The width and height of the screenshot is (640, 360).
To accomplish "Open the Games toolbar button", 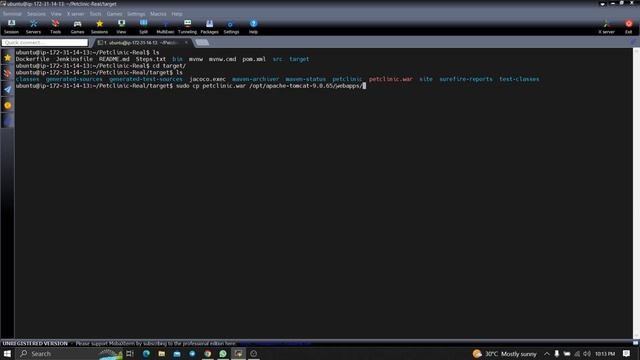I will pos(77,27).
